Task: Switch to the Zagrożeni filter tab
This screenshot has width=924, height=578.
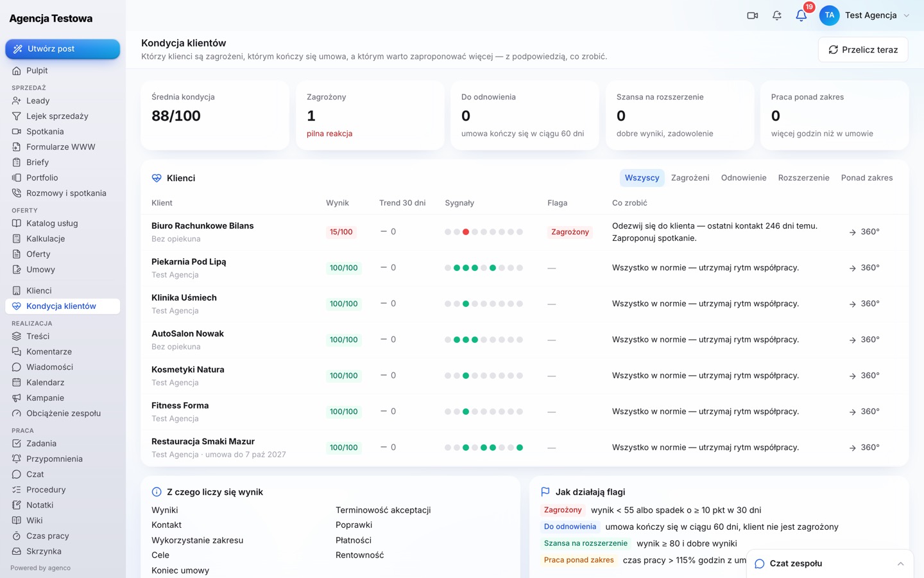Action: tap(690, 178)
